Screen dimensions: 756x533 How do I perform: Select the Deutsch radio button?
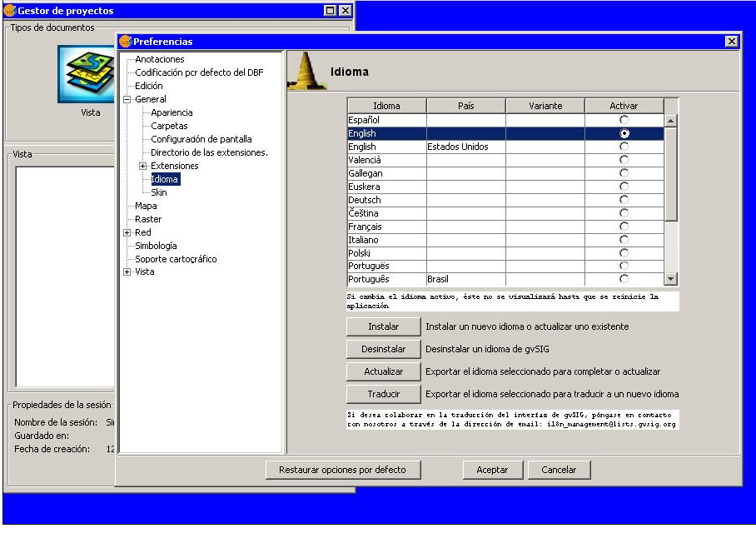[624, 200]
